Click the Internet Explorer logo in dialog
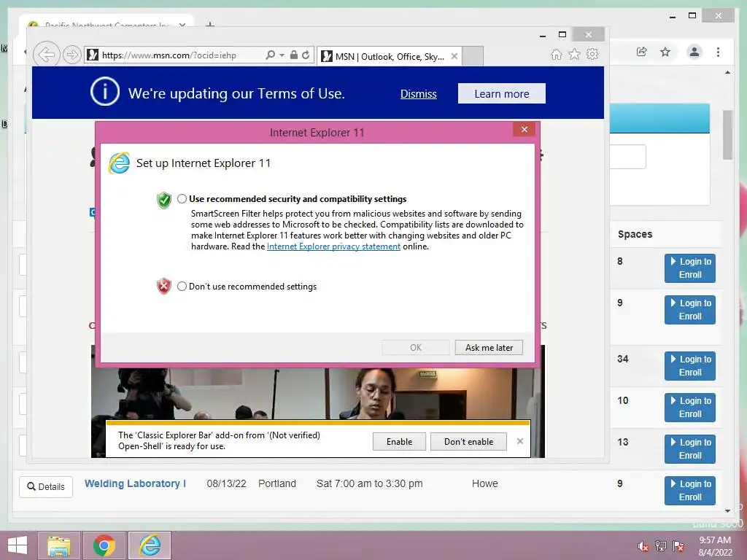This screenshot has height=560, width=747. [119, 163]
